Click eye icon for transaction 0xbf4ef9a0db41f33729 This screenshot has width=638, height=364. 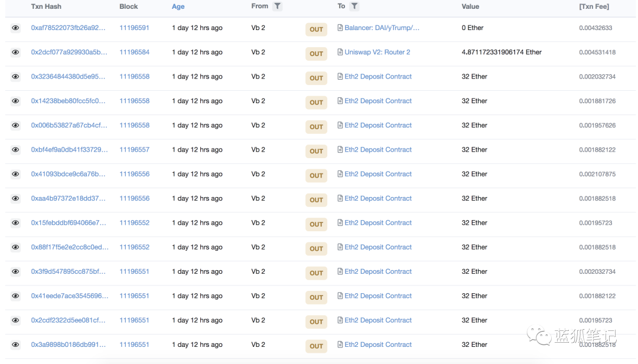[15, 150]
